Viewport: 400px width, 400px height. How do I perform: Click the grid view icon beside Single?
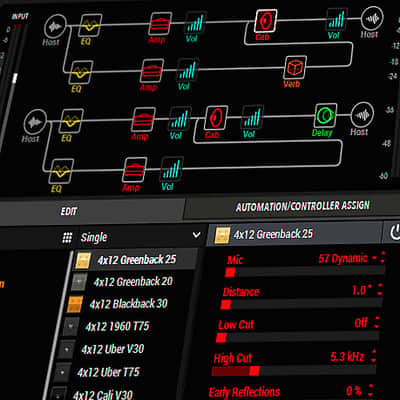[x=67, y=238]
